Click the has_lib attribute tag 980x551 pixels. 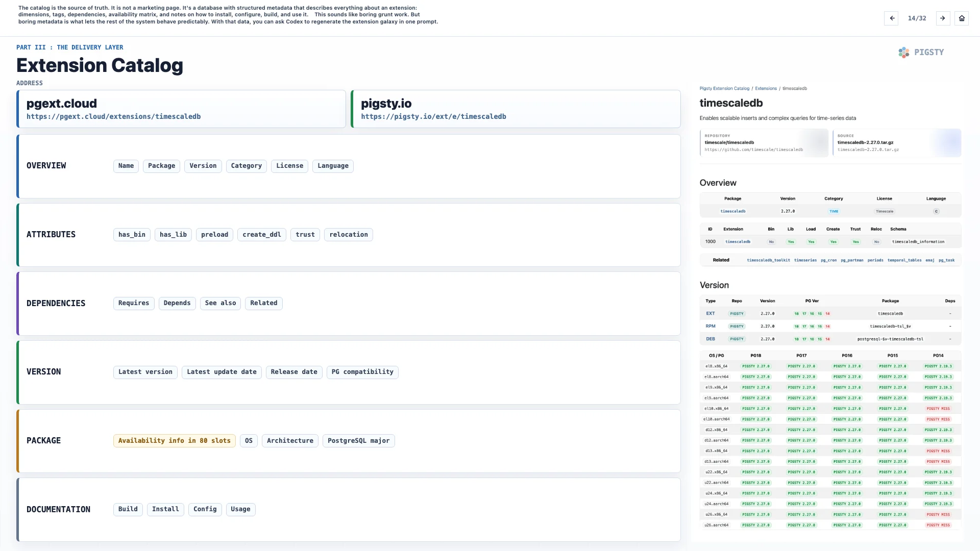tap(173, 235)
